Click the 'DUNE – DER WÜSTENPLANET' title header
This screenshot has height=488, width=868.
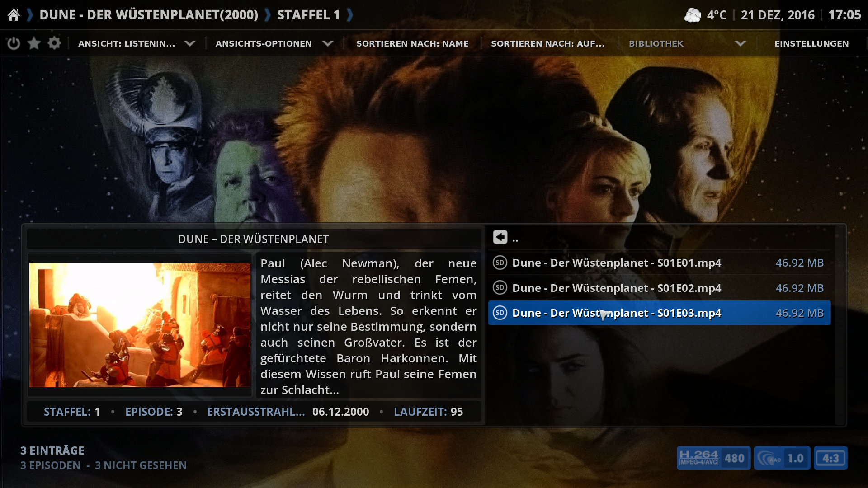coord(253,239)
